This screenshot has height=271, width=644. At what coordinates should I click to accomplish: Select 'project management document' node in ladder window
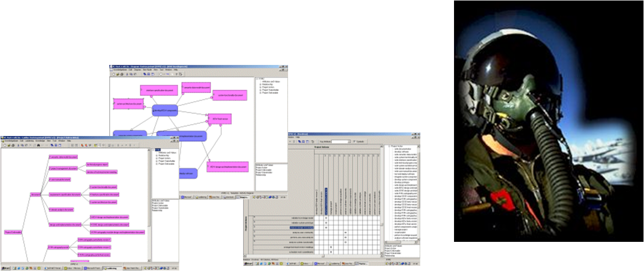[x=63, y=168]
